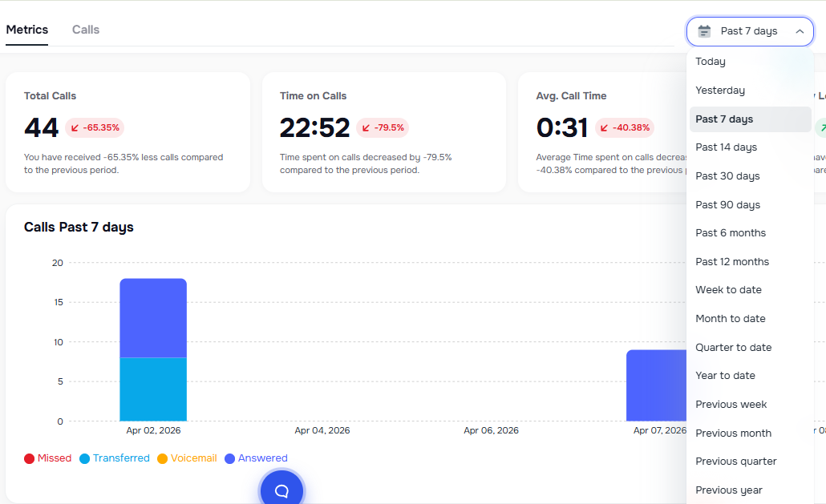Collapse the Past 7 days dropdown chevron
This screenshot has width=826, height=504.
pyautogui.click(x=800, y=31)
